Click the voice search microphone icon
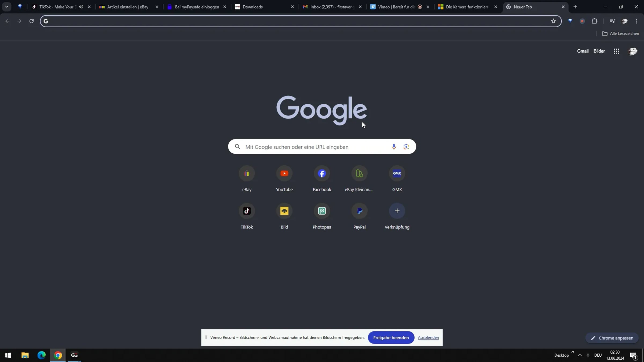 click(x=394, y=147)
